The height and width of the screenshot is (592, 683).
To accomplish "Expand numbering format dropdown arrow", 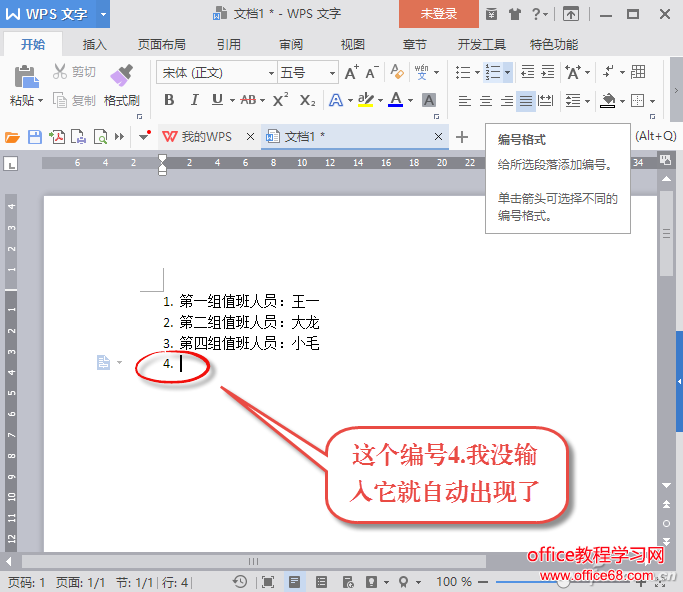I will coord(507,72).
